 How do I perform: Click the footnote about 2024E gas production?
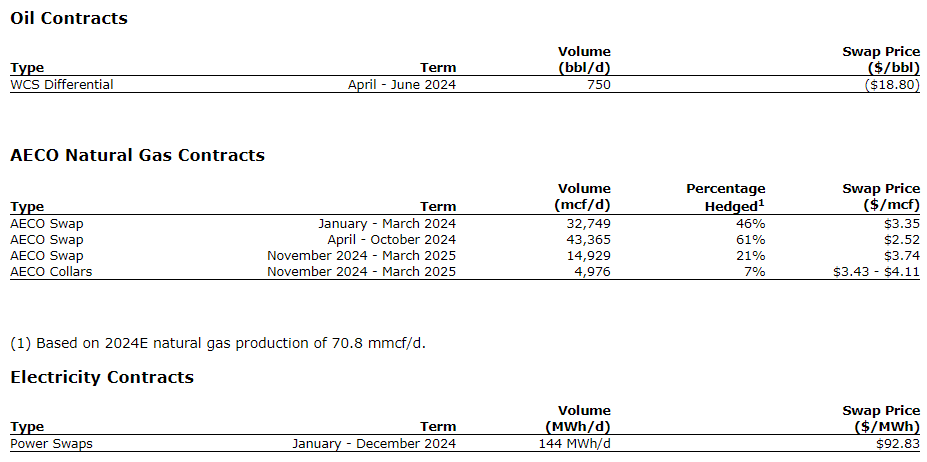click(x=218, y=343)
